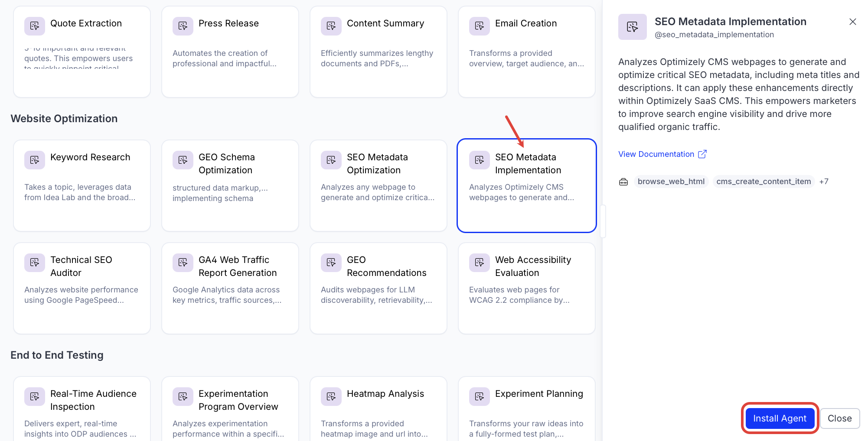
Task: Click the Web Accessibility Evaluation icon
Action: 480,263
